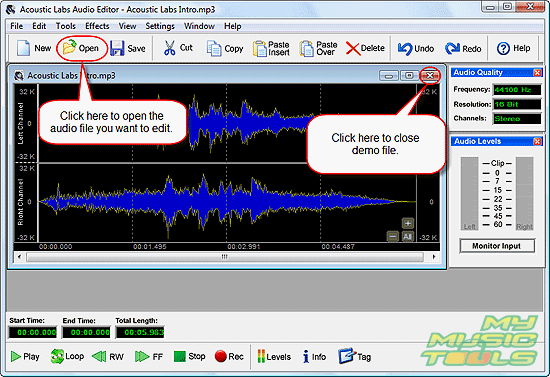Image resolution: width=550 pixels, height=377 pixels.
Task: Click the Start Time field
Action: tap(33, 332)
